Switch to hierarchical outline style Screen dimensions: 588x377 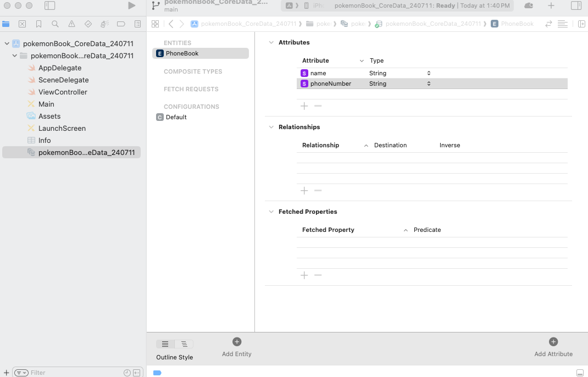coord(184,344)
